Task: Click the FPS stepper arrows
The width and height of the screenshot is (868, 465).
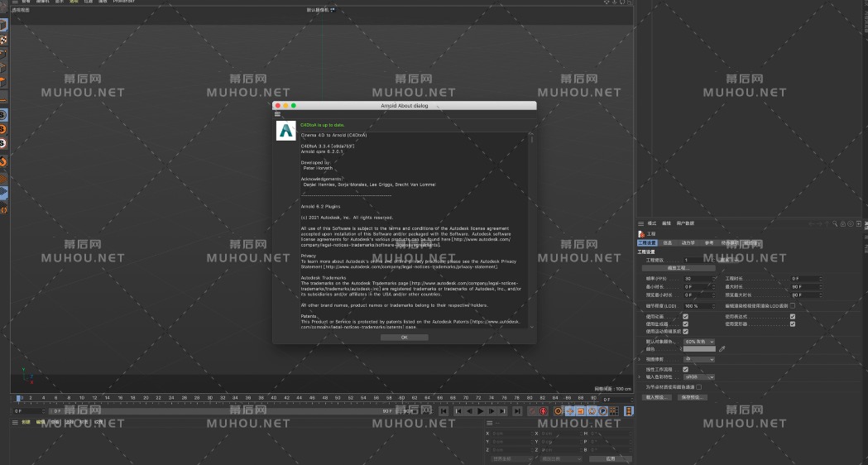Action: 713,279
